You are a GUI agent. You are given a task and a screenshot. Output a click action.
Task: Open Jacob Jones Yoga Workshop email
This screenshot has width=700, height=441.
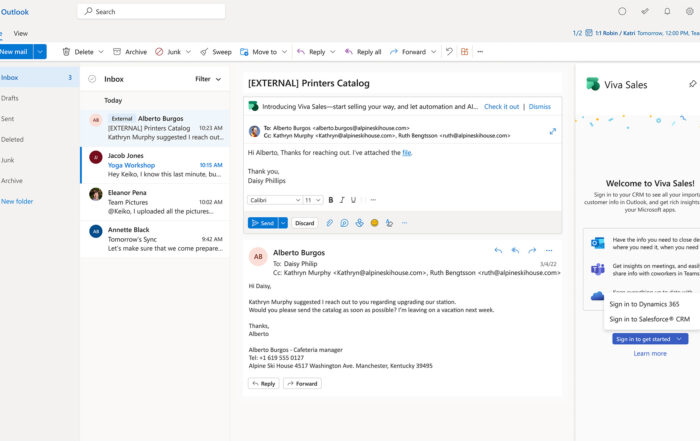[x=155, y=165]
